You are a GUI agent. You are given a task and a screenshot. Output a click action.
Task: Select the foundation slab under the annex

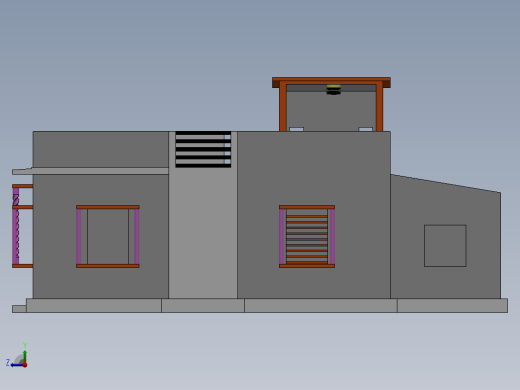(x=452, y=306)
